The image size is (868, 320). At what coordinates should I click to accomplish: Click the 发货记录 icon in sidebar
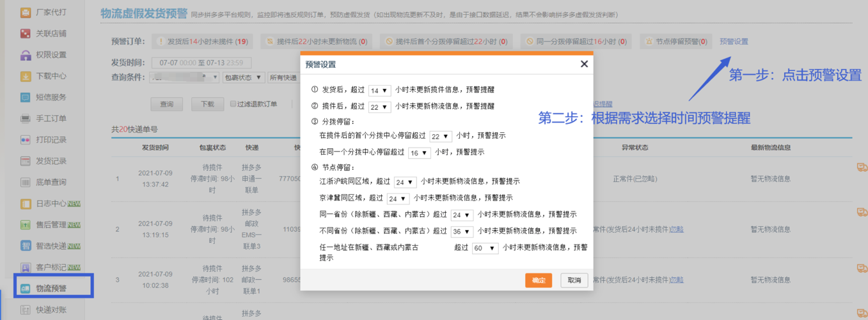[26, 161]
